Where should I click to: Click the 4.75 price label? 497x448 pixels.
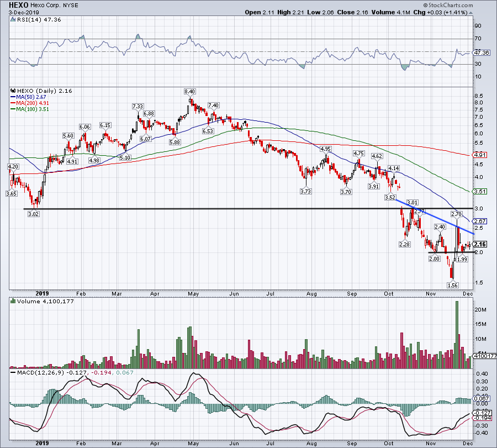[359, 153]
